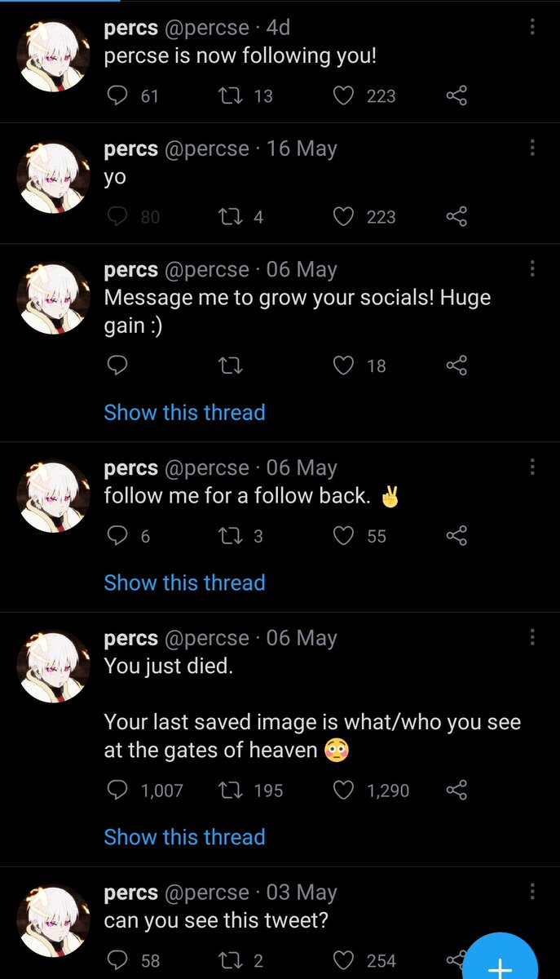This screenshot has width=560, height=979.
Task: Show this thread under 'Message me to grow'
Action: [x=184, y=413]
